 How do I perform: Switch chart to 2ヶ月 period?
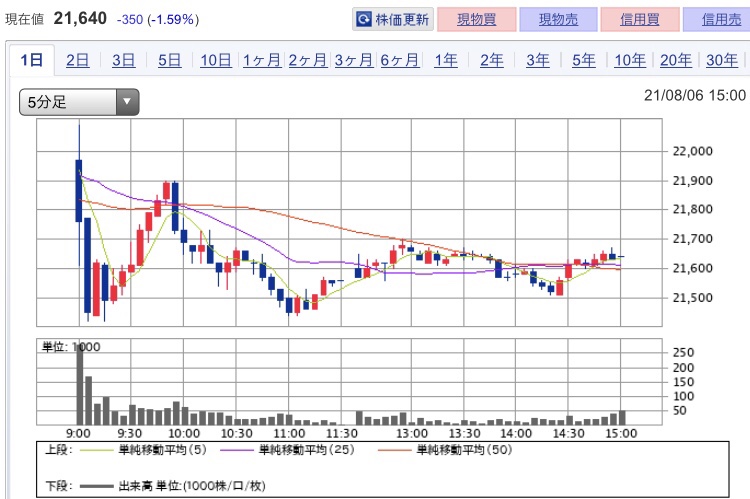pyautogui.click(x=308, y=60)
